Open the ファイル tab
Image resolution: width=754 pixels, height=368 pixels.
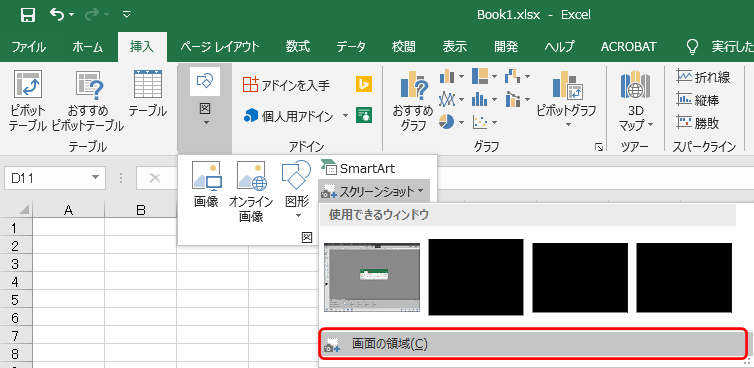(x=29, y=47)
